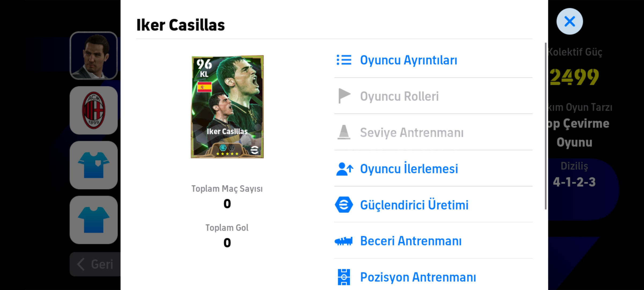The image size is (644, 290).
Task: Open the Oyuncu Ayrıntıları list icon
Action: point(344,60)
